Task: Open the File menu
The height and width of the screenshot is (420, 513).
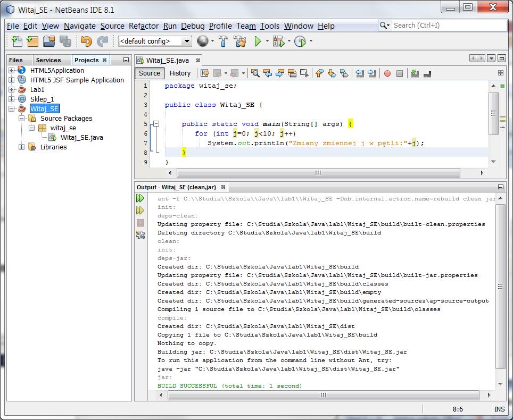Action: pyautogui.click(x=13, y=26)
